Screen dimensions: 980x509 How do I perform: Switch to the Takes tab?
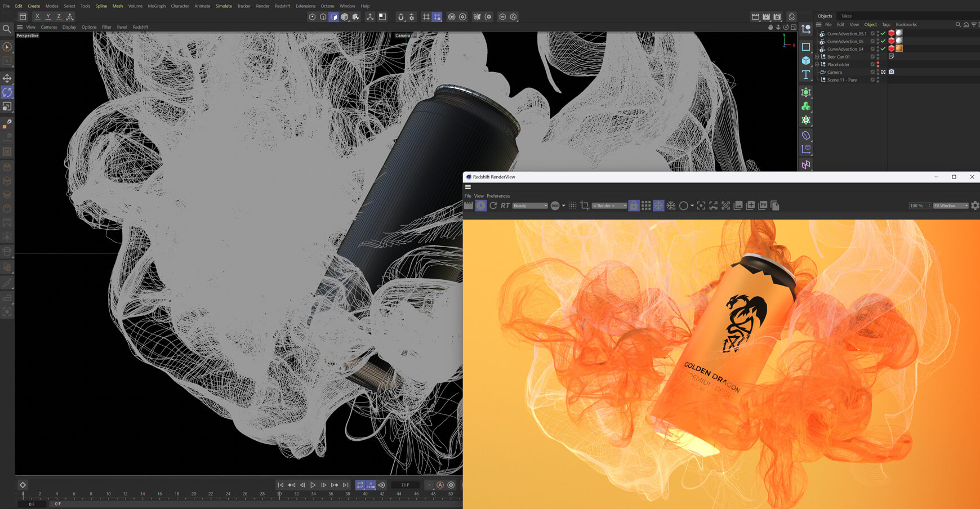(x=846, y=16)
